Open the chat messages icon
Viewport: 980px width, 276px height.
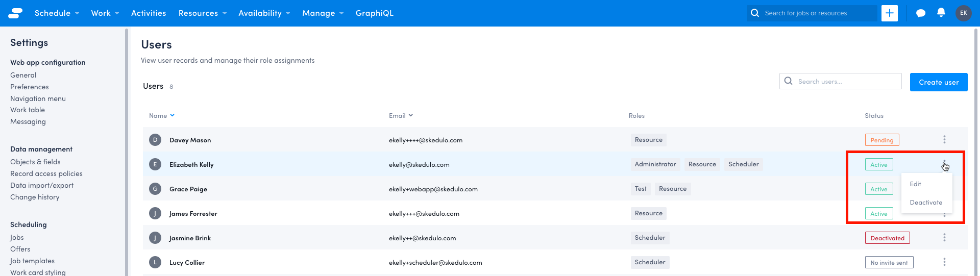920,13
